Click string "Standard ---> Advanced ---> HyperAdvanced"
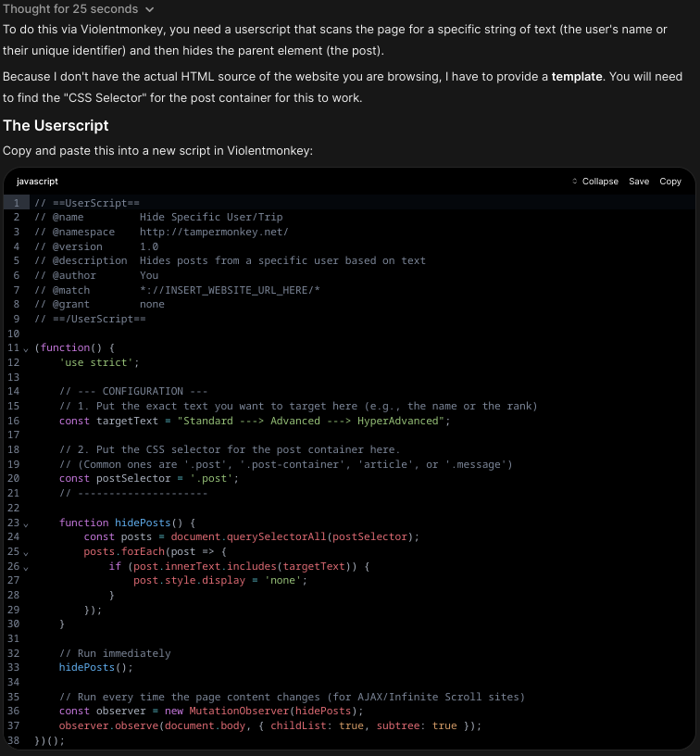Image resolution: width=700 pixels, height=756 pixels. click(310, 421)
